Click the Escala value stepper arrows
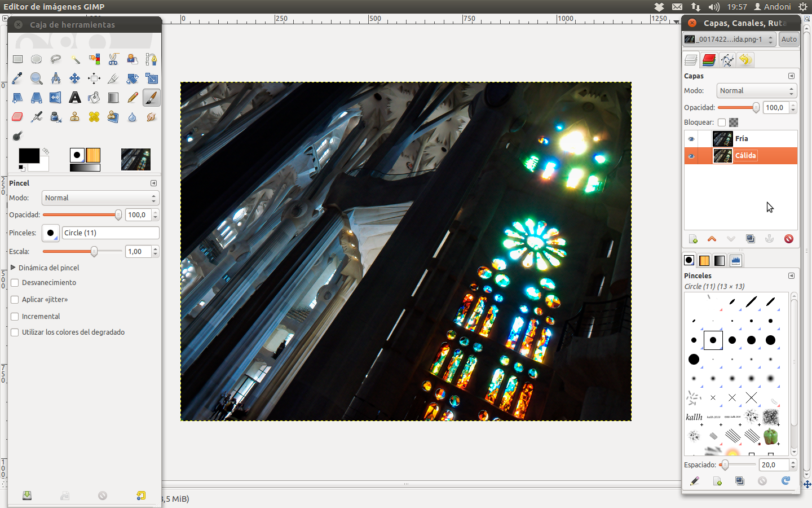812x508 pixels. coord(156,252)
